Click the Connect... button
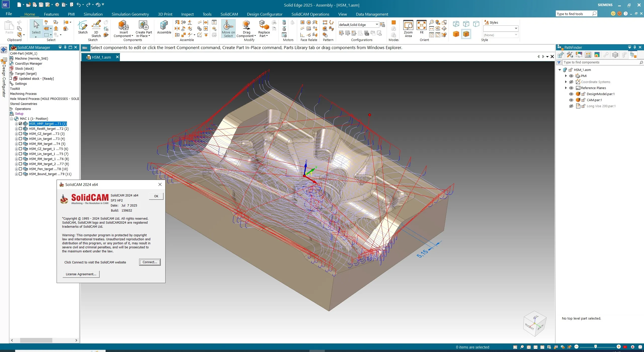The image size is (644, 352). coord(150,262)
